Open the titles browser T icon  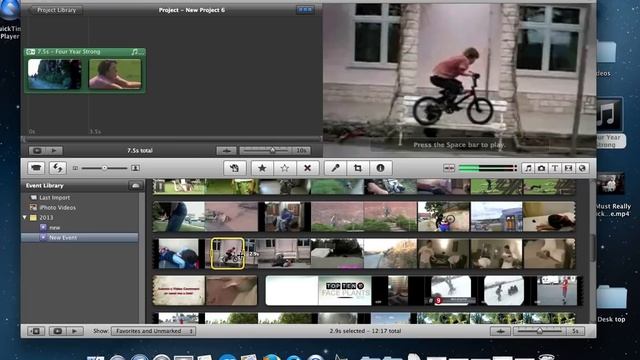555,168
